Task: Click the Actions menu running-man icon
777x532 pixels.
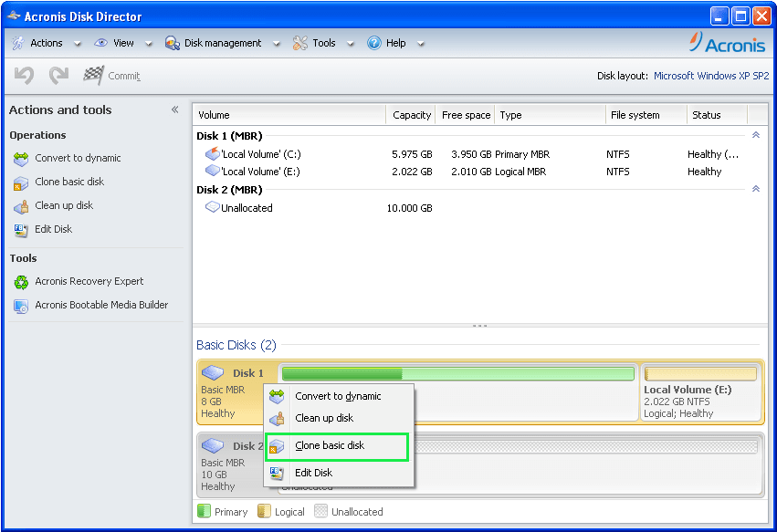Action: 18,43
